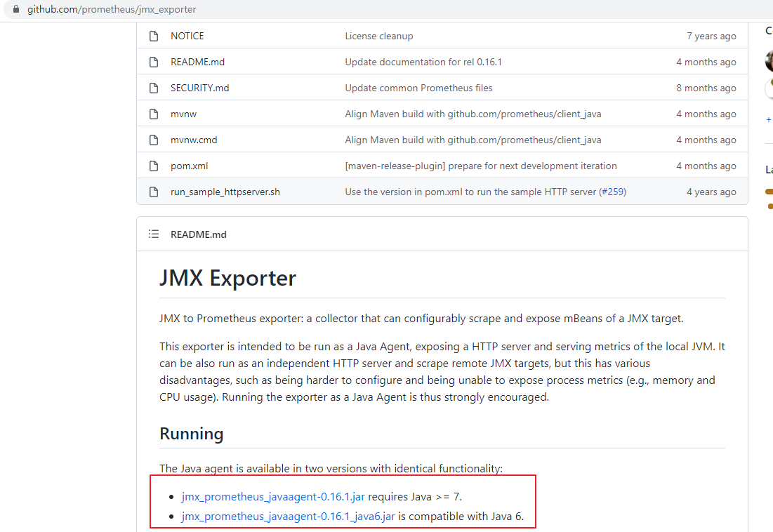Open the README table of contents icon
This screenshot has height=532, width=773.
click(154, 234)
